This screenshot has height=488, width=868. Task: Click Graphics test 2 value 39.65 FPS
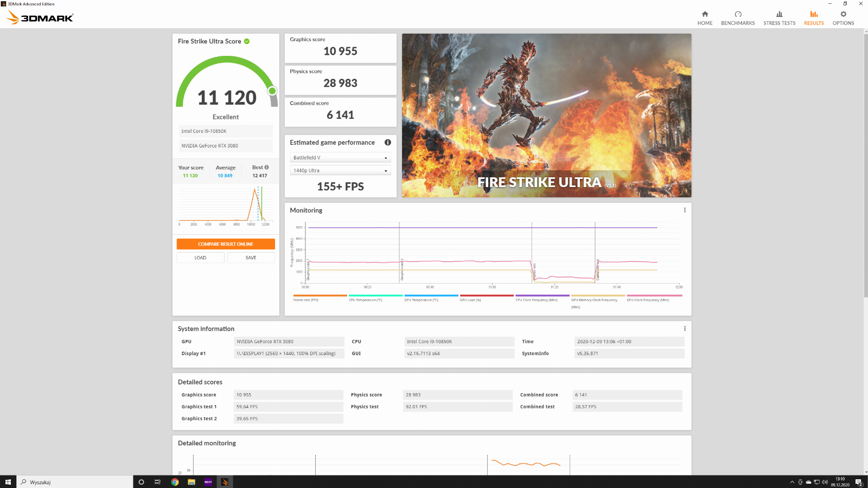coord(289,419)
